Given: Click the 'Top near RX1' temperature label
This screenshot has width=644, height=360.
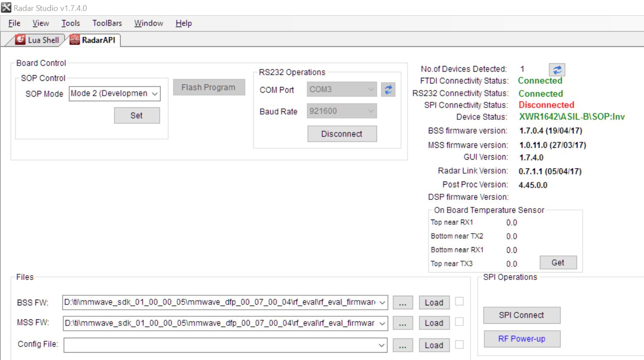Looking at the screenshot, I should pos(452,222).
